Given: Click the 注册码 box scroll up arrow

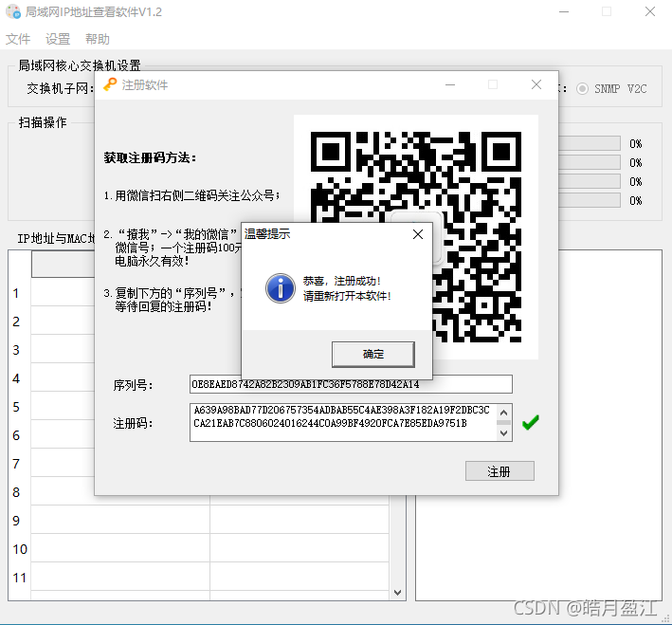Looking at the screenshot, I should click(x=504, y=413).
